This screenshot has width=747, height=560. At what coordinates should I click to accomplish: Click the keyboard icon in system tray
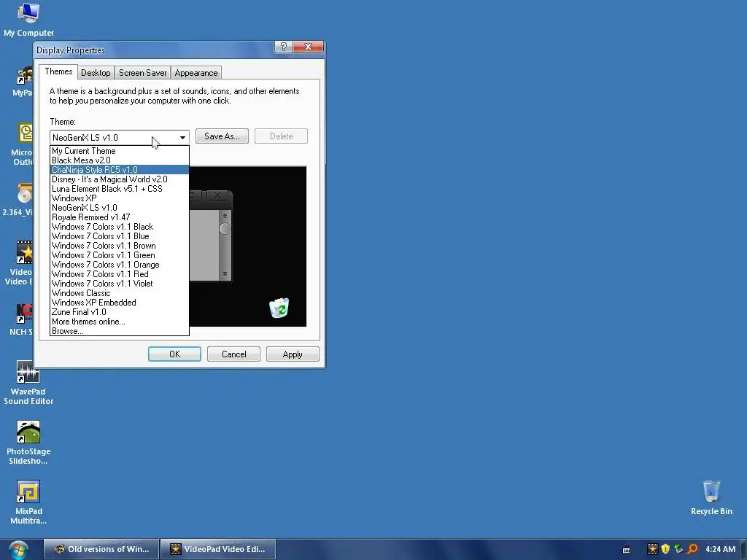tap(627, 550)
